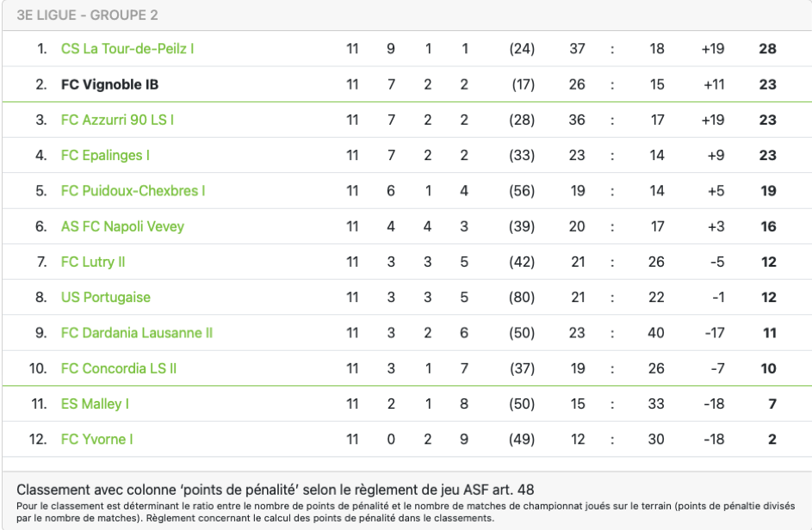
Task: Click penalty points (80) of US Portugaise
Action: pyautogui.click(x=522, y=298)
